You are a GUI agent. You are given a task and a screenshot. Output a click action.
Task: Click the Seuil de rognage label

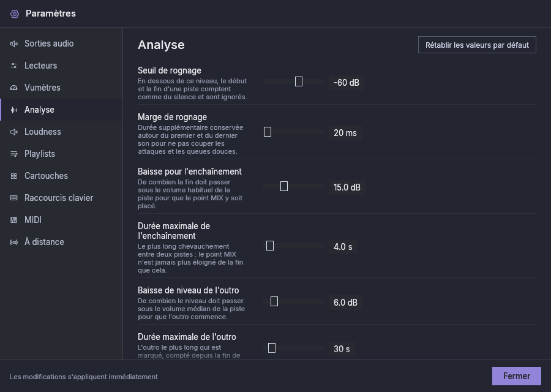(170, 70)
